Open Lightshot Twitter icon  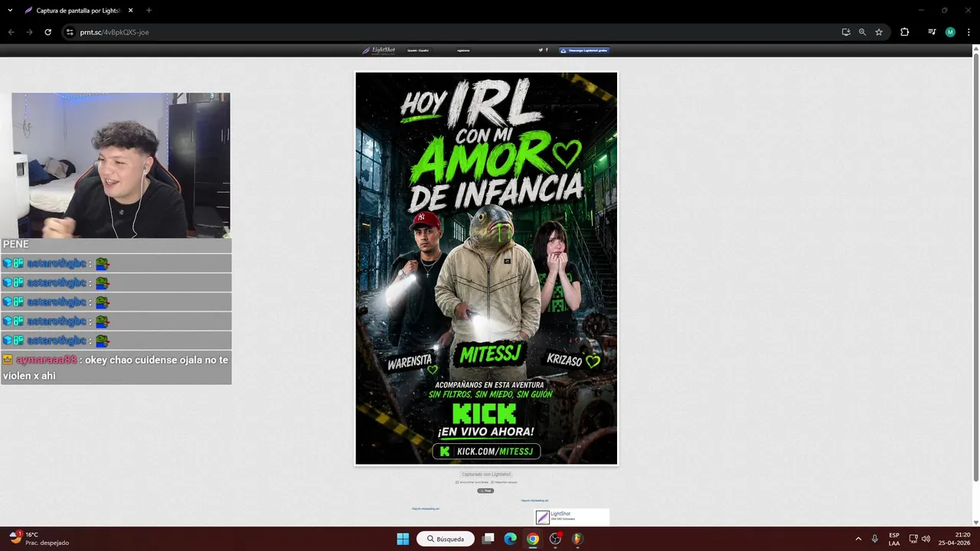(541, 50)
